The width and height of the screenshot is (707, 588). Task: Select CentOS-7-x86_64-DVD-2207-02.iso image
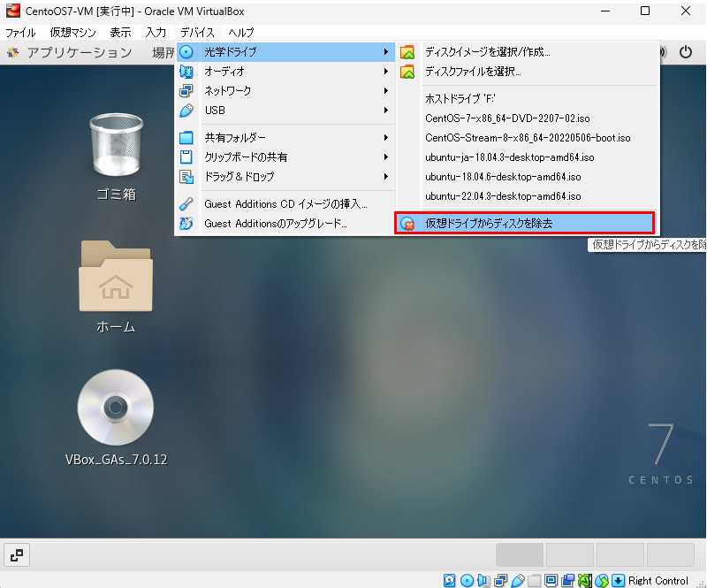tap(507, 118)
